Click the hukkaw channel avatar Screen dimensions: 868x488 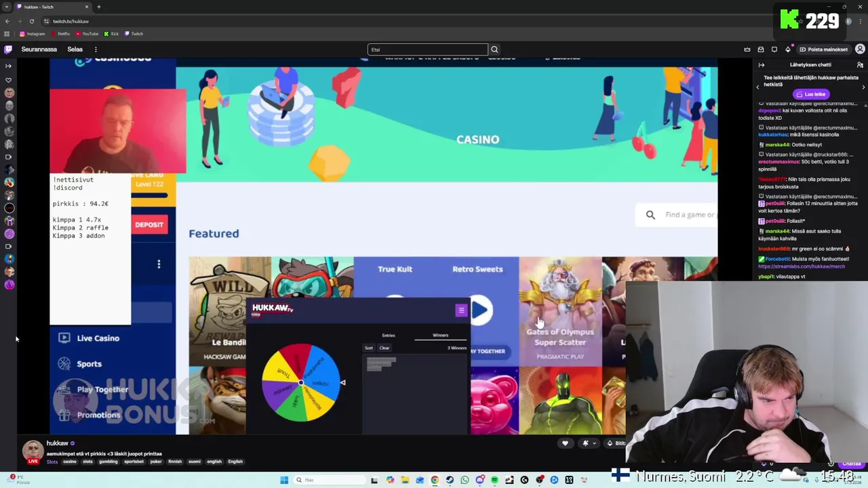click(x=33, y=451)
